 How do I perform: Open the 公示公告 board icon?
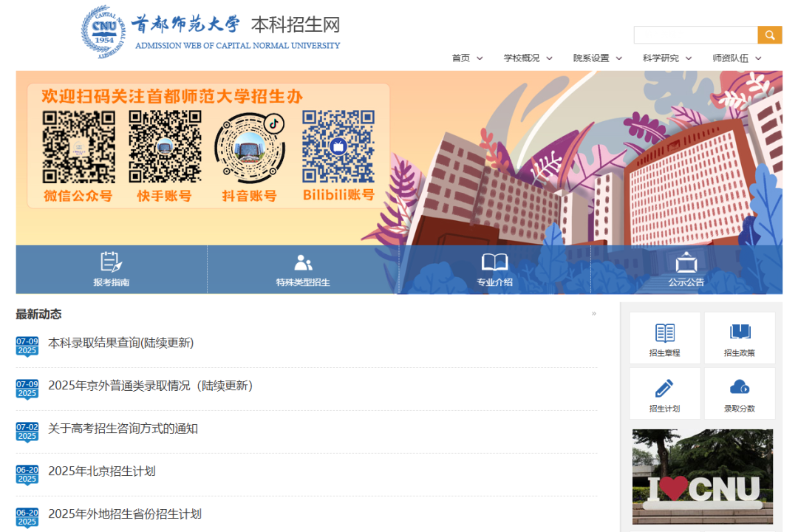pos(686,262)
